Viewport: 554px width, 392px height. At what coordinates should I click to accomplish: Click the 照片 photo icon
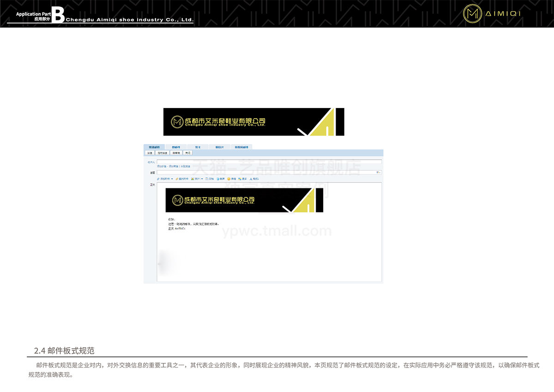tap(193, 179)
